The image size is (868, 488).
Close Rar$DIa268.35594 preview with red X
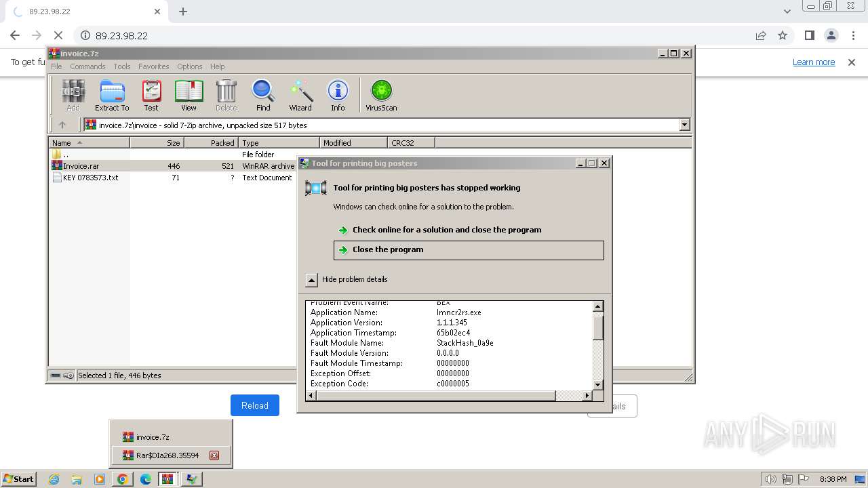point(214,455)
